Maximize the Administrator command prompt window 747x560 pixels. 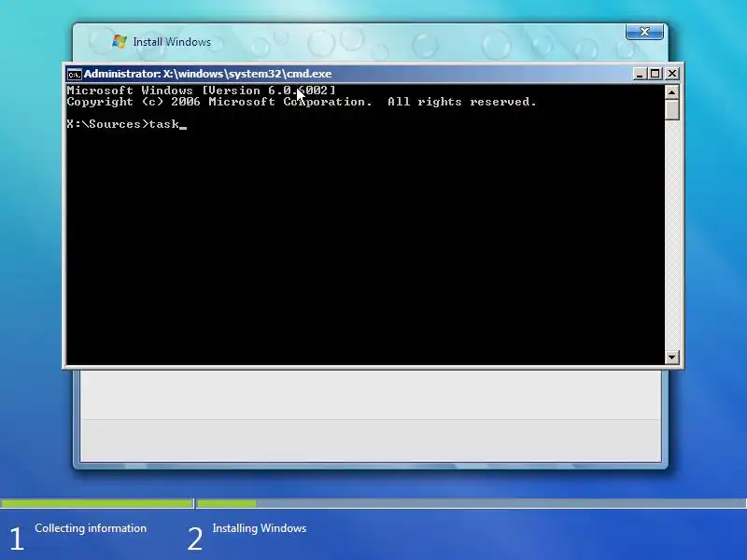point(655,74)
